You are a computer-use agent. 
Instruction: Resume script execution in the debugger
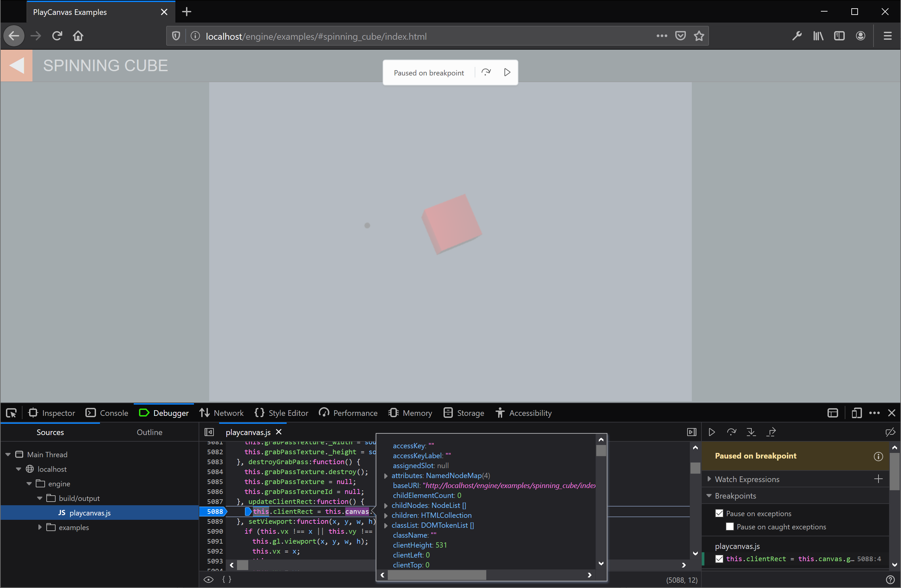click(711, 432)
